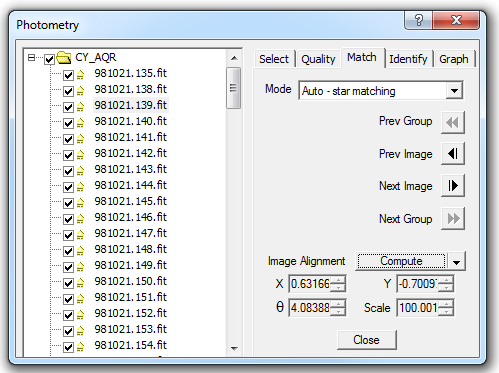Viewport: 499px width, 373px height.
Task: Click the Scale input field
Action: pyautogui.click(x=418, y=308)
